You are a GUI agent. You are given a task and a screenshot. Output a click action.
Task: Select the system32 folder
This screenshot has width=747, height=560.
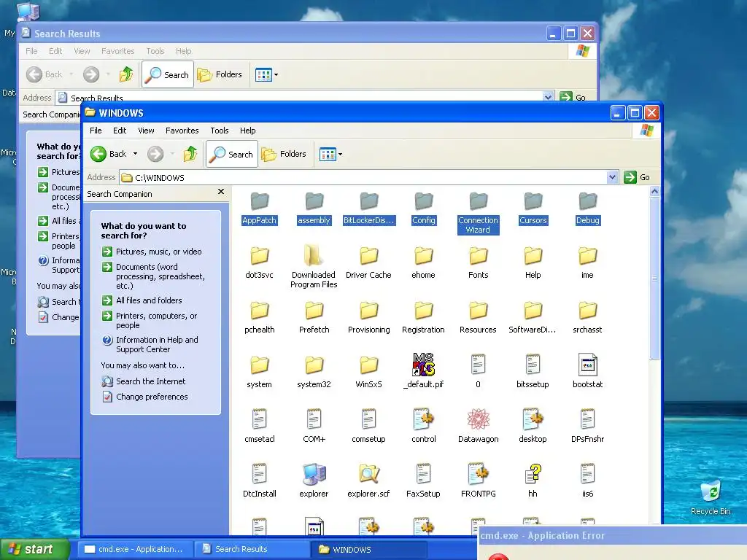pos(314,373)
